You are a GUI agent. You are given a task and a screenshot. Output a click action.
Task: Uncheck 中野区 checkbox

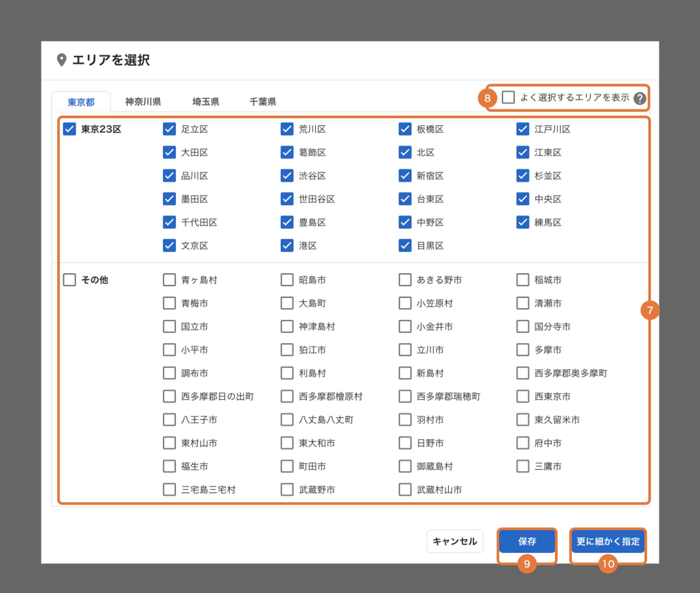405,222
